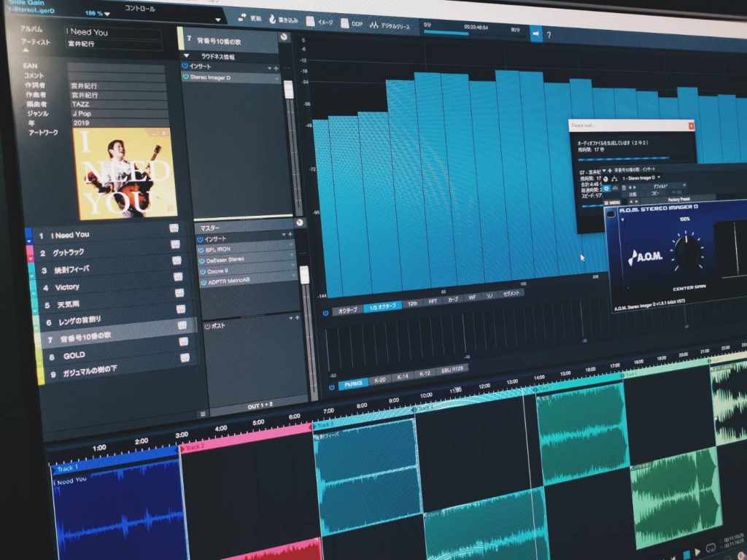Click automation knob icon in plugin window
The image size is (747, 560).
[606, 179]
